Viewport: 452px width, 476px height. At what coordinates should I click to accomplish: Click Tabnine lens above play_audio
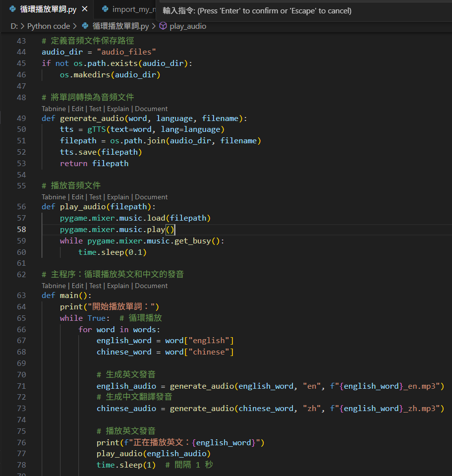(54, 197)
